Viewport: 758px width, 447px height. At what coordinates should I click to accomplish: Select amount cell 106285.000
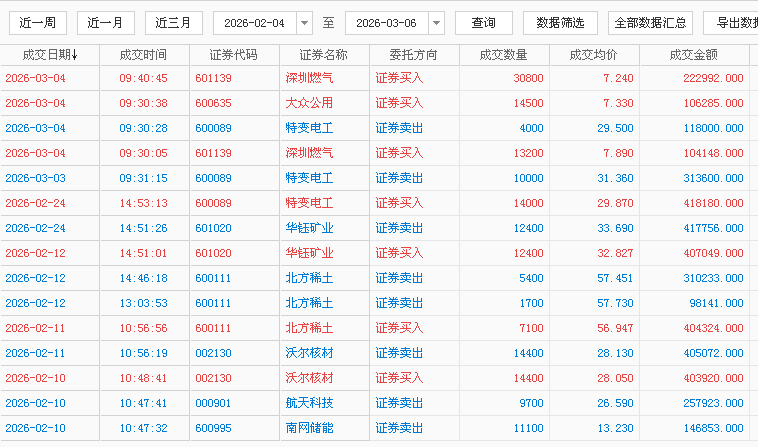pos(714,103)
